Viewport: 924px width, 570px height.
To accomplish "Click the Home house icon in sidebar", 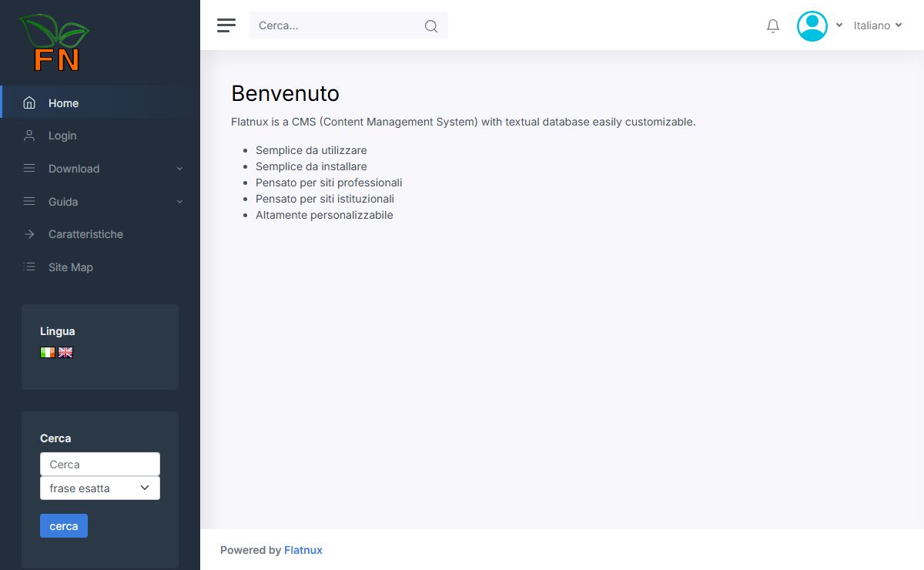I will click(x=29, y=102).
